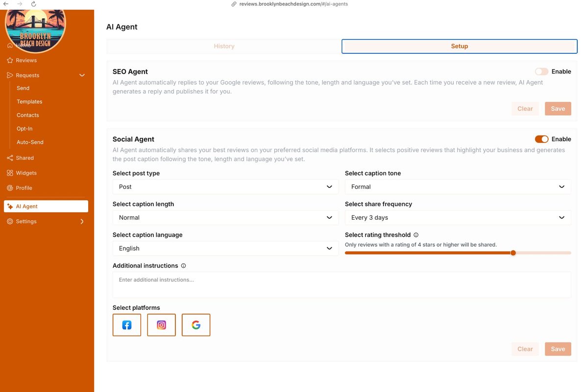Click info icon next to rating threshold
588x392 pixels.
click(x=416, y=235)
